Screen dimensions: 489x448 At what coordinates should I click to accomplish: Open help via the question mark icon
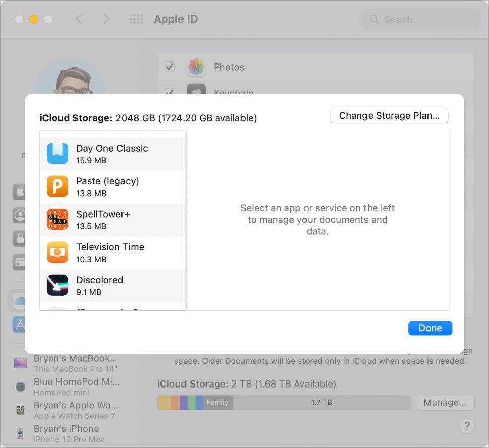point(467,426)
